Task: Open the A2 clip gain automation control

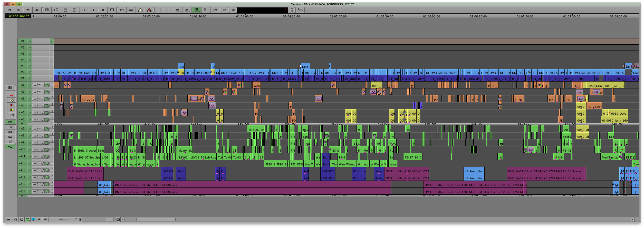Action: click(41, 92)
